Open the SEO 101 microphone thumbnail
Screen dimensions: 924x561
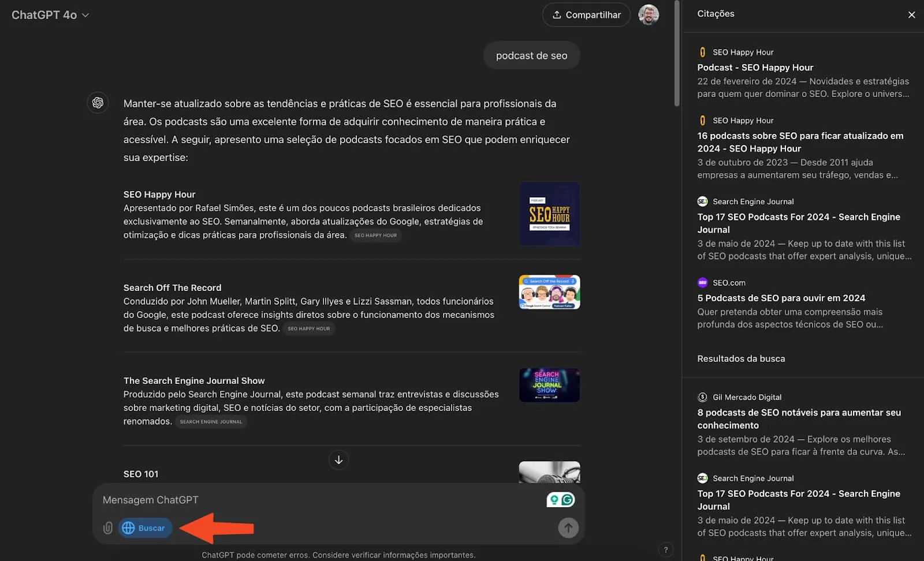coord(549,472)
